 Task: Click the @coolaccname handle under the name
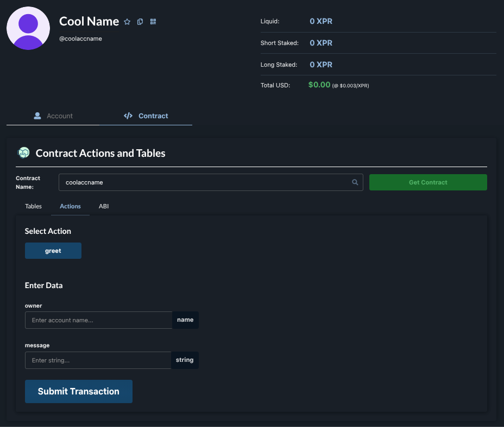(x=80, y=39)
